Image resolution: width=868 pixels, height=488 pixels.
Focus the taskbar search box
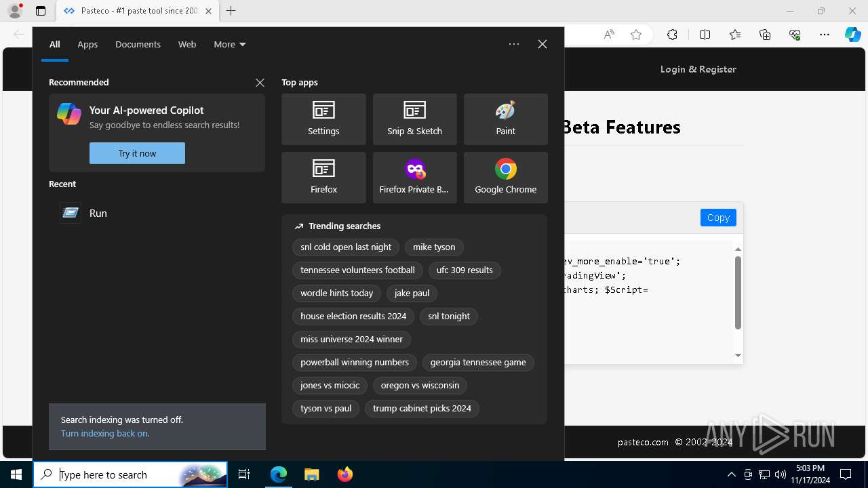click(130, 474)
